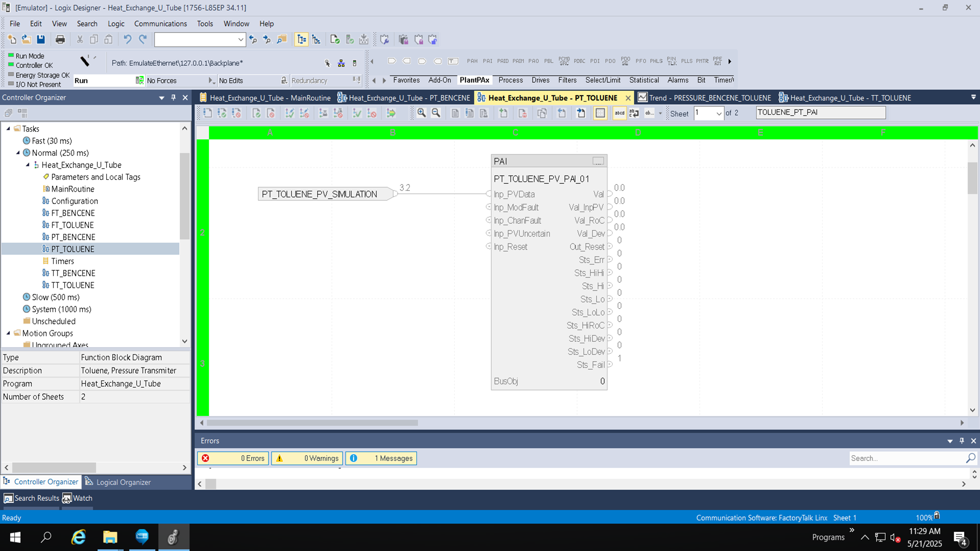
Task: Click the New Project toolbar icon
Action: pos(12,39)
